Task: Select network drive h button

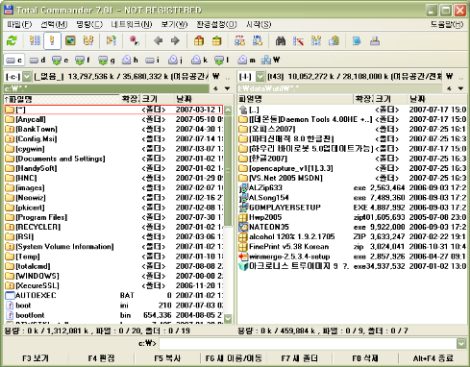Action: [x=130, y=60]
